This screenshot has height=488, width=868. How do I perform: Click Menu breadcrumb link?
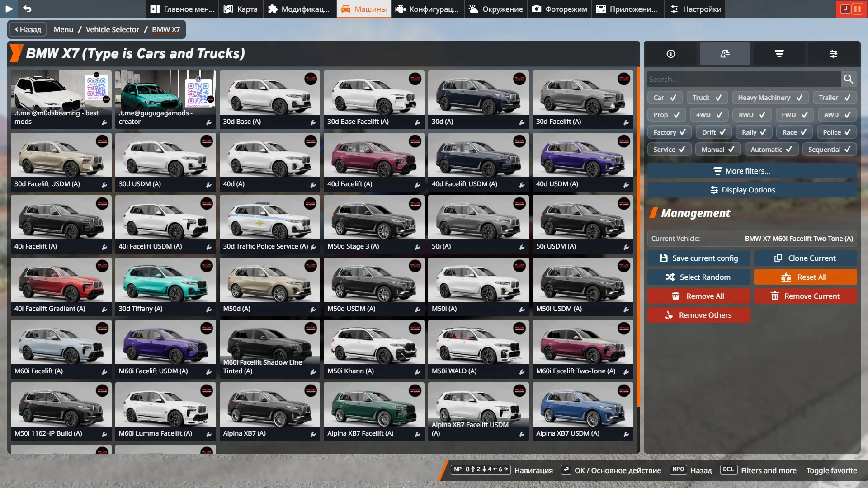[63, 29]
